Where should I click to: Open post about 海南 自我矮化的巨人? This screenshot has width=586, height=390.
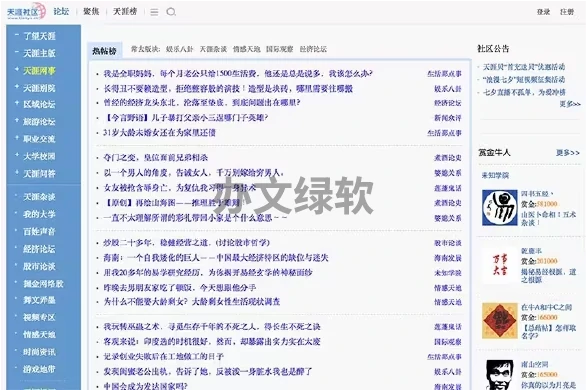click(216, 258)
